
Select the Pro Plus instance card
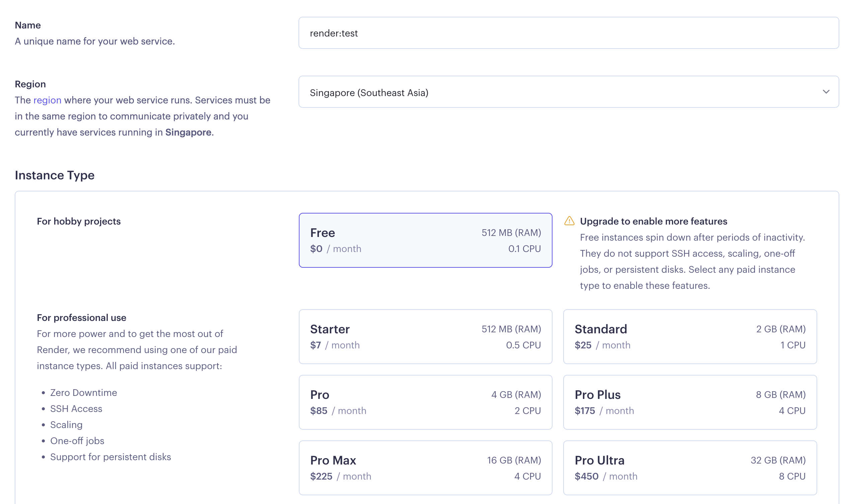click(689, 402)
